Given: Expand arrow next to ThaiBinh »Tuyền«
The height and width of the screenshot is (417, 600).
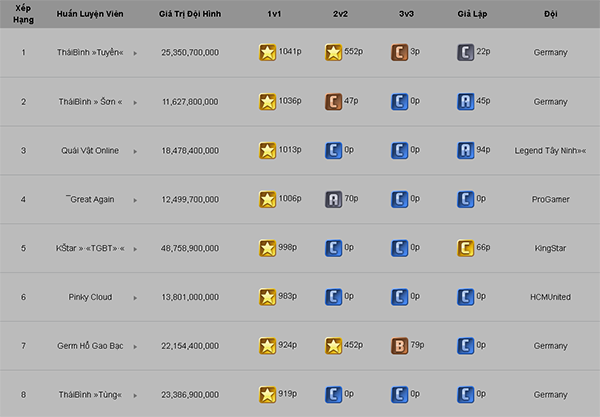Looking at the screenshot, I should click(x=135, y=53).
